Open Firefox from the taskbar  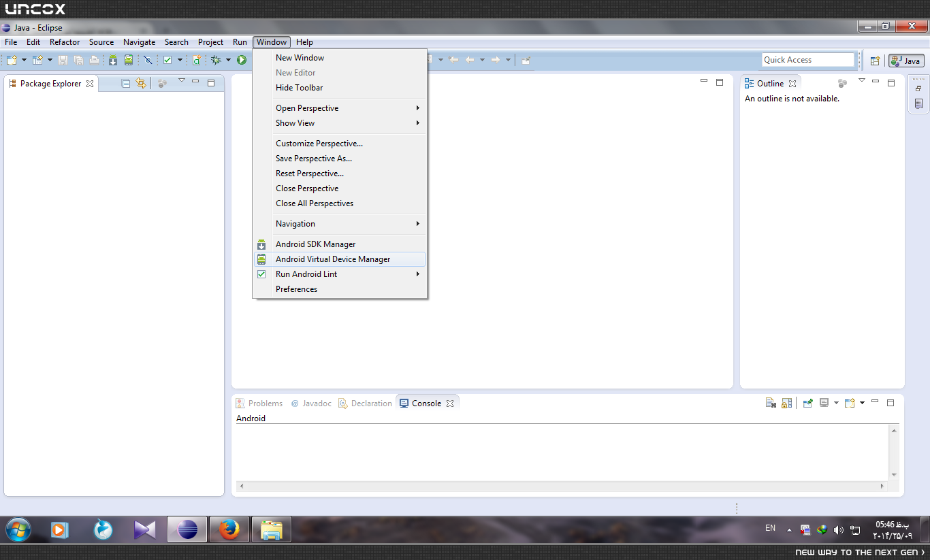click(229, 529)
